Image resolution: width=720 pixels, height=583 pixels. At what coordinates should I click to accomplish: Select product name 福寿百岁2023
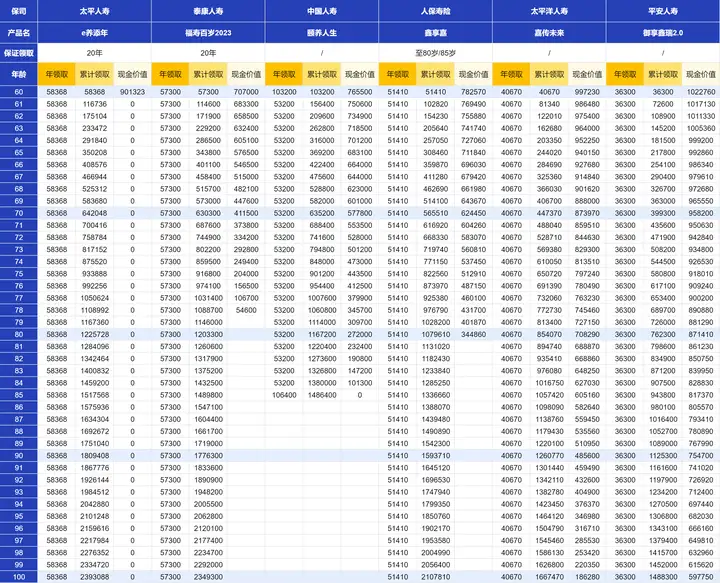tap(208, 31)
